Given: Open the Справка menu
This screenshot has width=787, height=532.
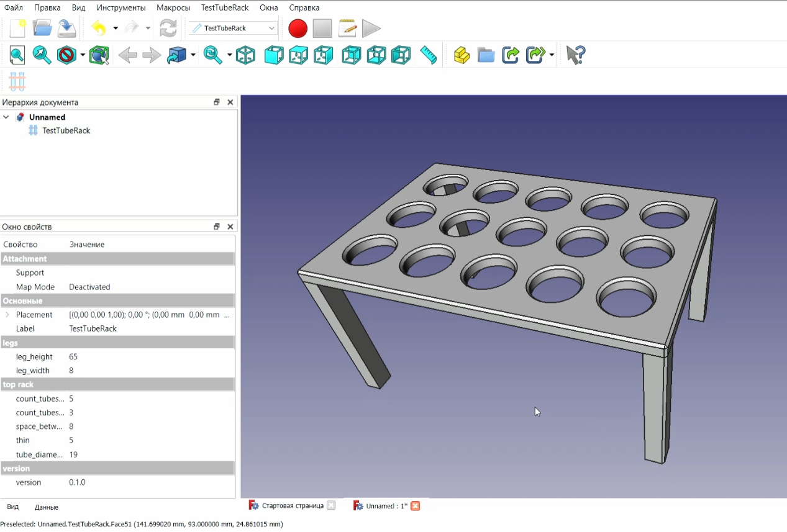Looking at the screenshot, I should [x=304, y=7].
